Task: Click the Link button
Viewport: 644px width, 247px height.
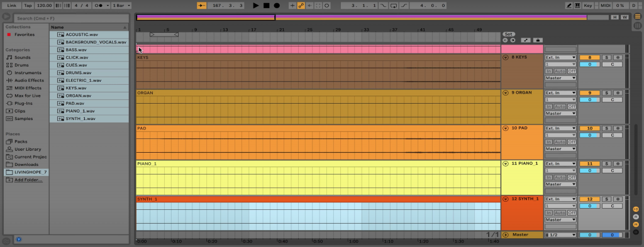Action: (12, 6)
